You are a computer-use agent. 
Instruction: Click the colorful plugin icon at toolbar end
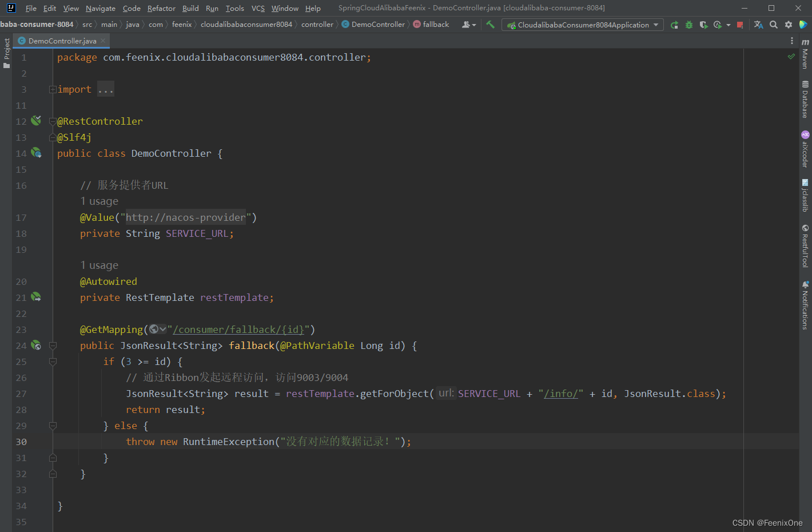803,25
